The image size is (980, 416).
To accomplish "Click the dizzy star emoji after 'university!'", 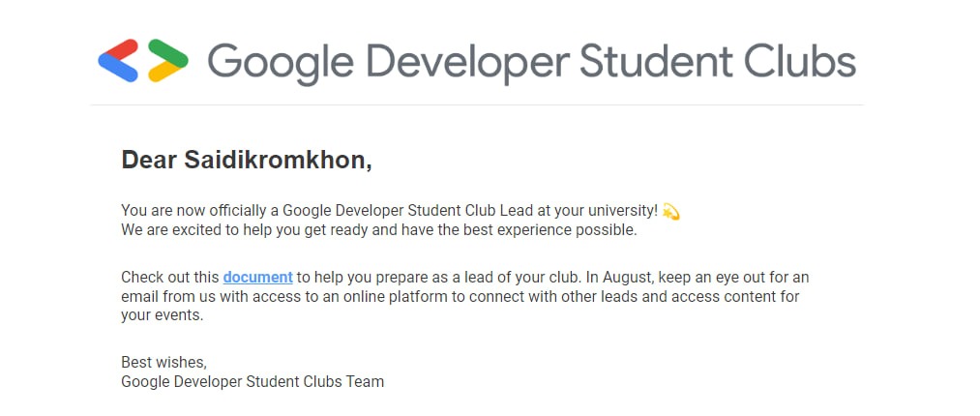I will [670, 212].
